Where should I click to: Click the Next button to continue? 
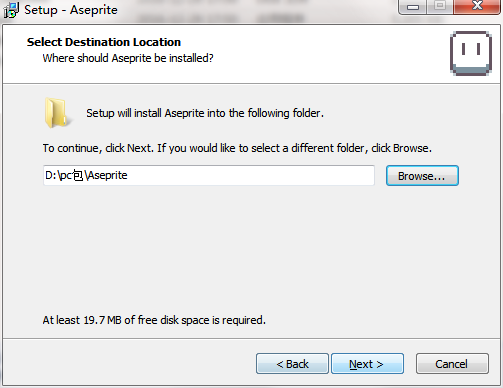coord(367,364)
